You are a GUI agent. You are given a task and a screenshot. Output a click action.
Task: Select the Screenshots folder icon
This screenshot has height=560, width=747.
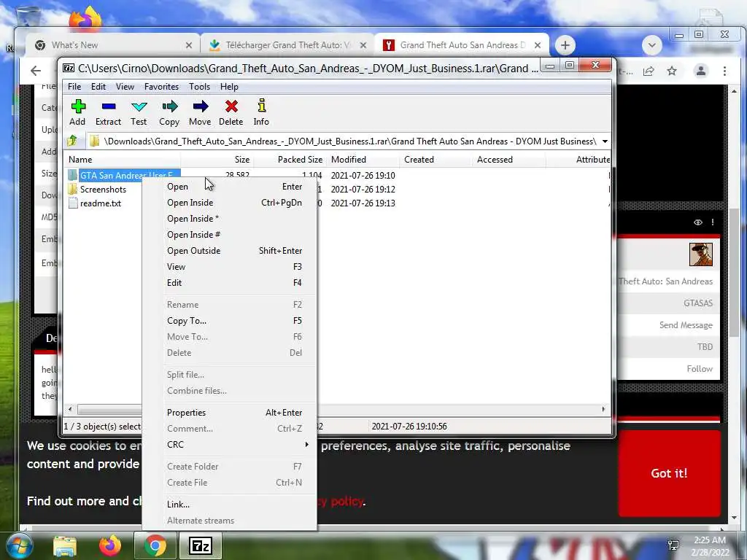click(x=72, y=189)
